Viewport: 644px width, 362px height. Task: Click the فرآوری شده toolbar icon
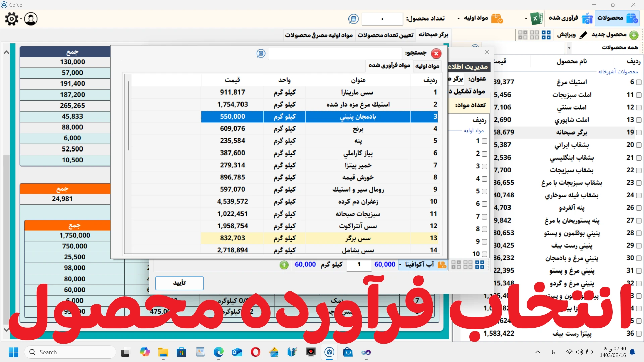[x=587, y=18]
